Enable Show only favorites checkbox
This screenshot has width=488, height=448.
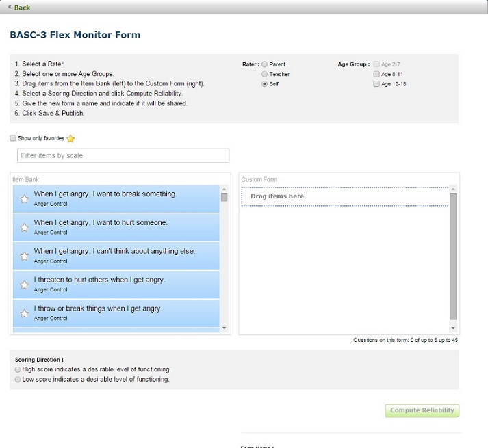click(x=13, y=138)
